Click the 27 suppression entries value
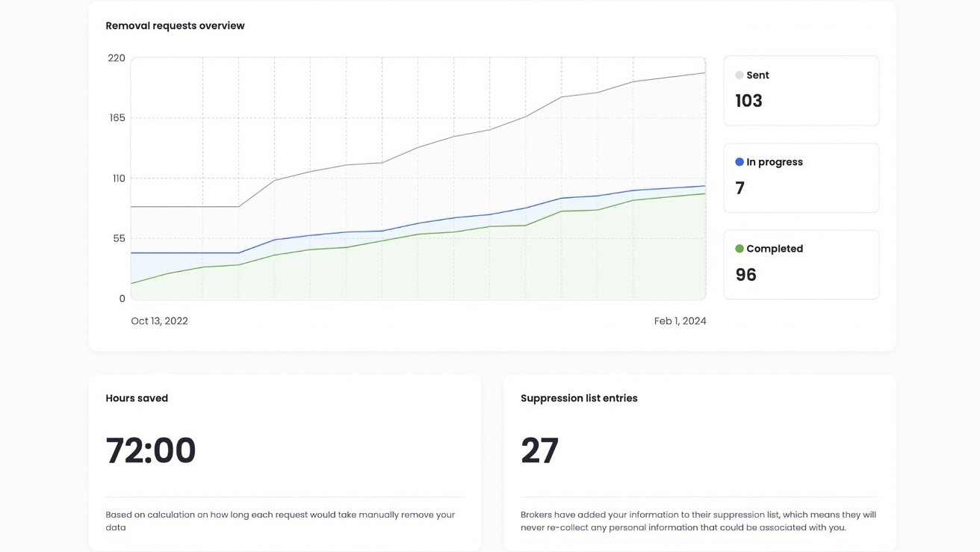The width and height of the screenshot is (980, 552). point(539,451)
